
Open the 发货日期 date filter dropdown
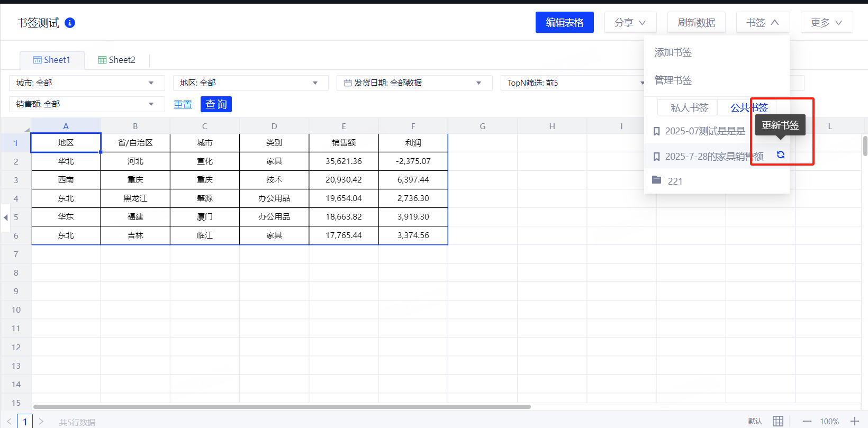coord(478,83)
